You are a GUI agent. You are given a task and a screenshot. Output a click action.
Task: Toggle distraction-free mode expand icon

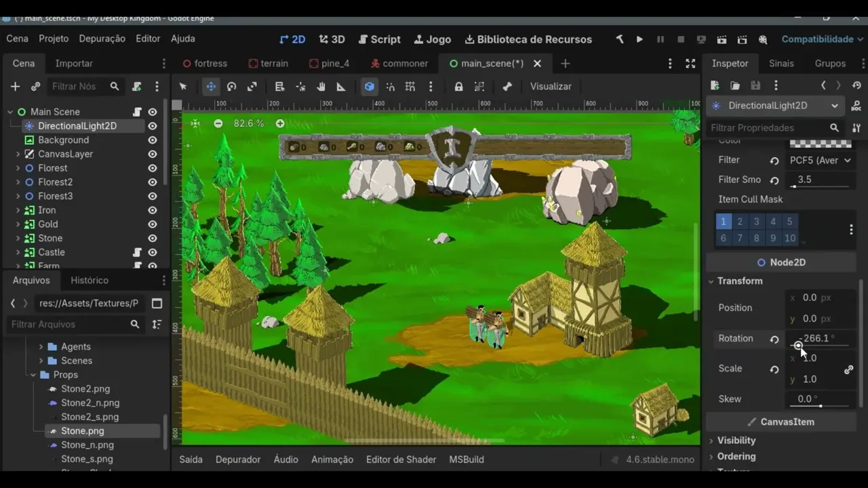point(690,63)
